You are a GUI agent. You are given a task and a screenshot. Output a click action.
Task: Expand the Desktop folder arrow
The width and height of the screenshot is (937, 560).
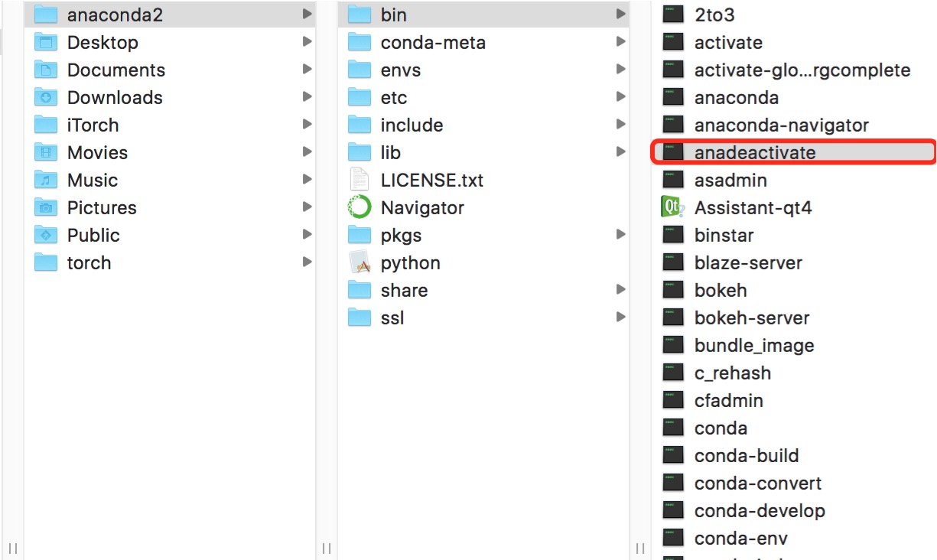pyautogui.click(x=307, y=42)
